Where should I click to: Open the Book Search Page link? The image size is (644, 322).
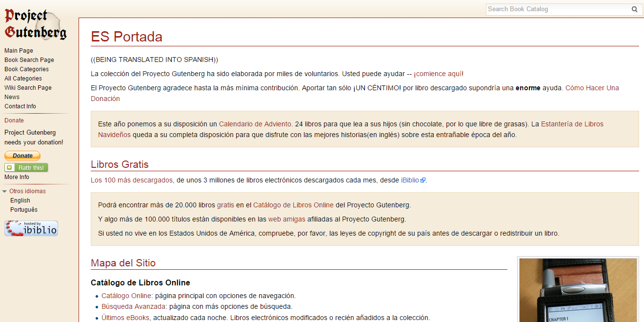tap(29, 60)
